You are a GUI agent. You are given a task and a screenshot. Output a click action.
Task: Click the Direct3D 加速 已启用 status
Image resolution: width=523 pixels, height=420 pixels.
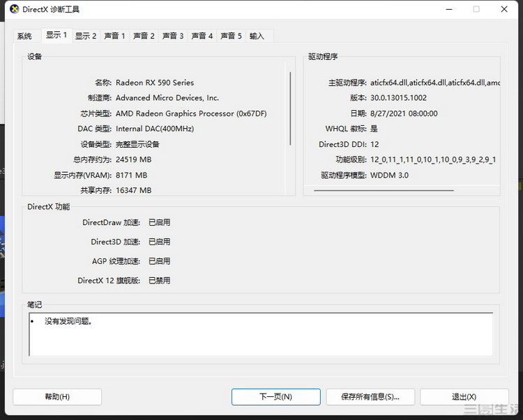[x=160, y=242]
